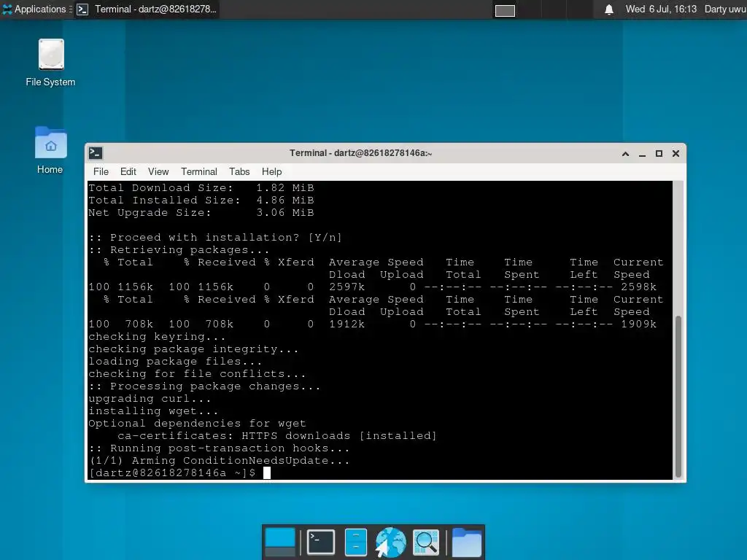Click the terminal icon in window title bar
747x560 pixels.
(96, 153)
